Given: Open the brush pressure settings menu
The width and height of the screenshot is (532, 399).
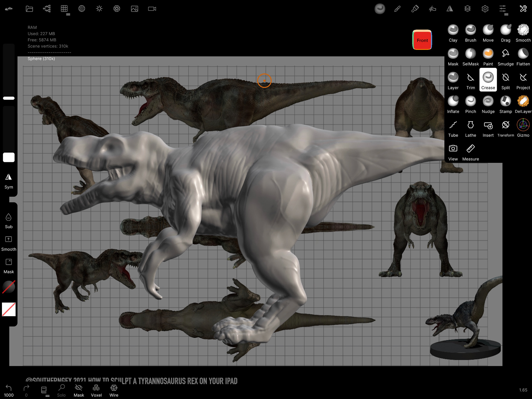Looking at the screenshot, I should (432, 9).
